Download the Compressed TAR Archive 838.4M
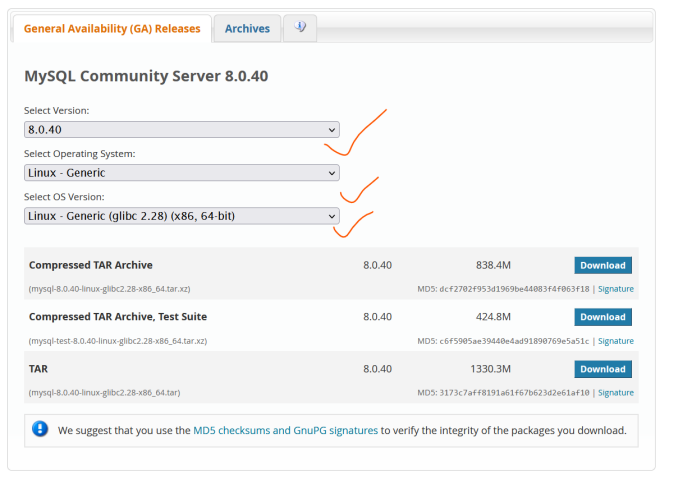 pyautogui.click(x=603, y=265)
